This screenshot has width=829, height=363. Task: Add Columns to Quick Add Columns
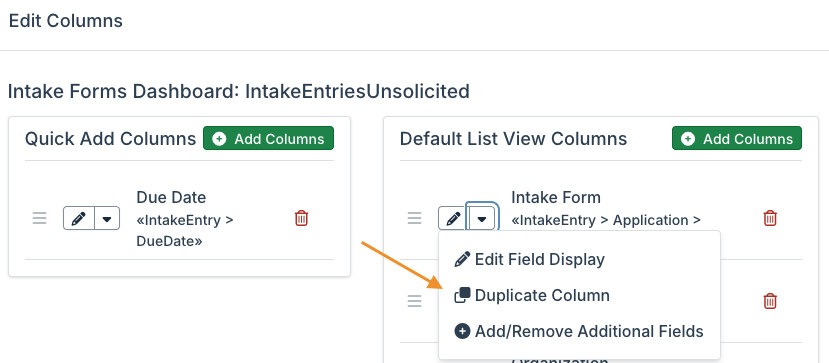[x=269, y=138]
